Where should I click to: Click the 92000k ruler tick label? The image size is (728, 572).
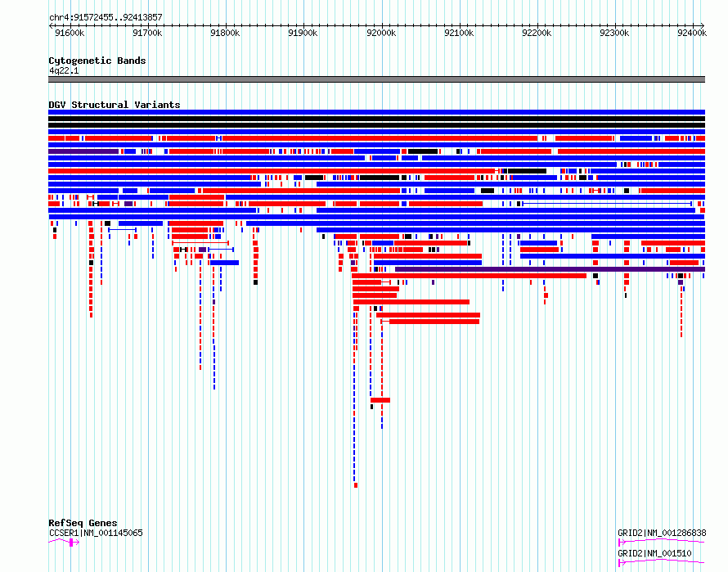[381, 33]
